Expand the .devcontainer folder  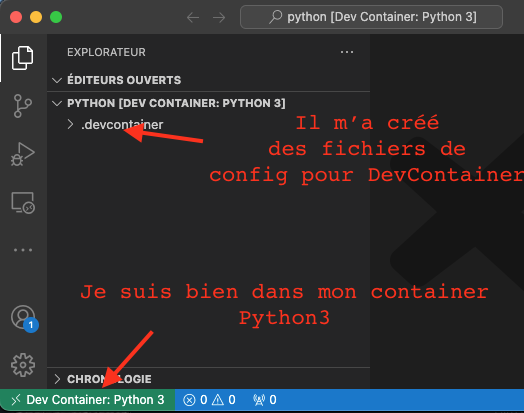(x=209, y=125)
